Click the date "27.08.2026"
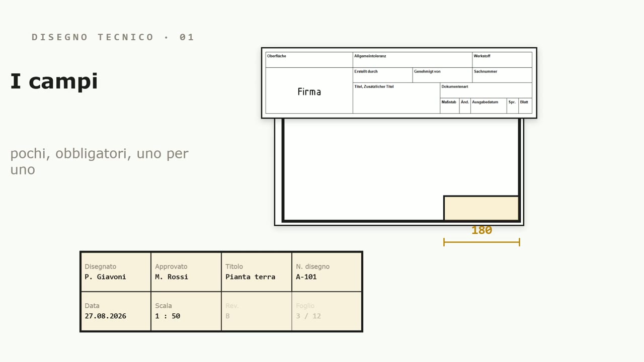Screen dimensions: 644x362 [x=105, y=316]
